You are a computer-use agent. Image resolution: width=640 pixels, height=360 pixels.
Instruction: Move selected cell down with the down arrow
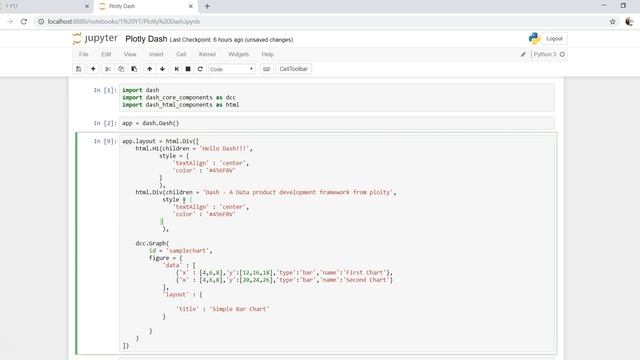(162, 69)
